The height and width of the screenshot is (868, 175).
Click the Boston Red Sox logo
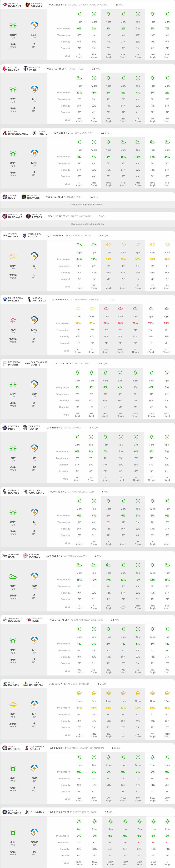tap(5, 69)
